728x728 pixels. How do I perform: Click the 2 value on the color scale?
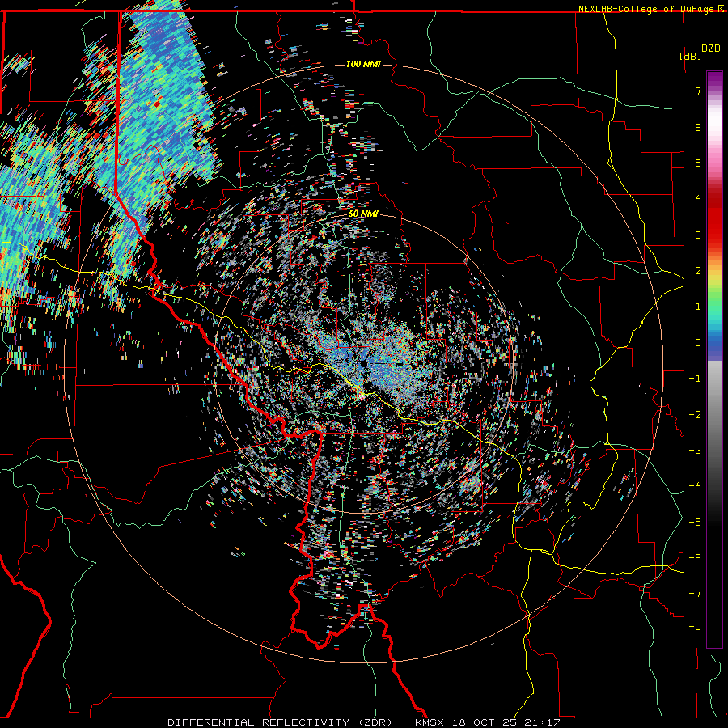pyautogui.click(x=698, y=271)
